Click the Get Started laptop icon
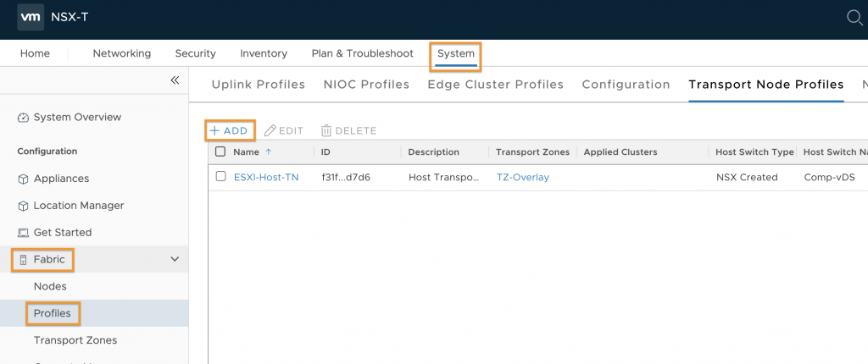Image resolution: width=868 pixels, height=364 pixels. click(23, 233)
